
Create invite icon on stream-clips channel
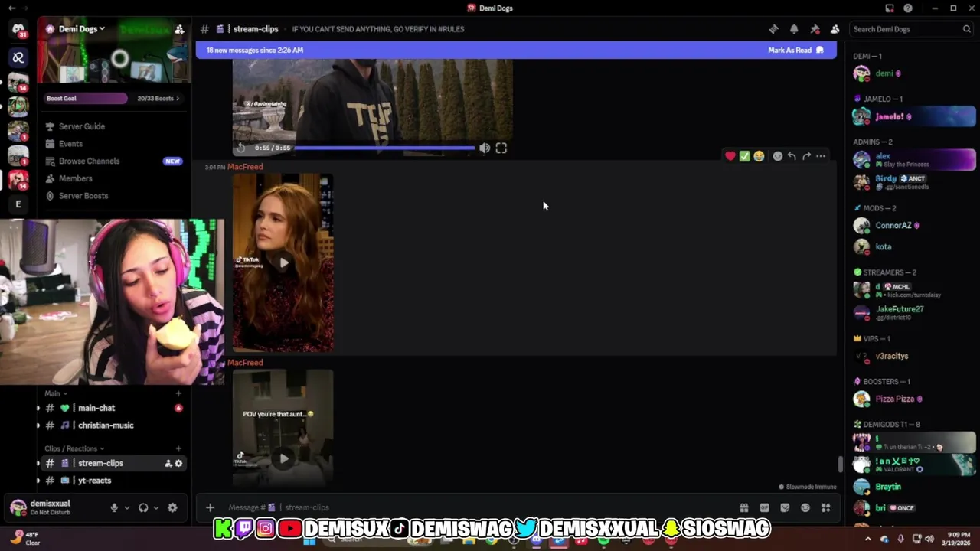168,463
